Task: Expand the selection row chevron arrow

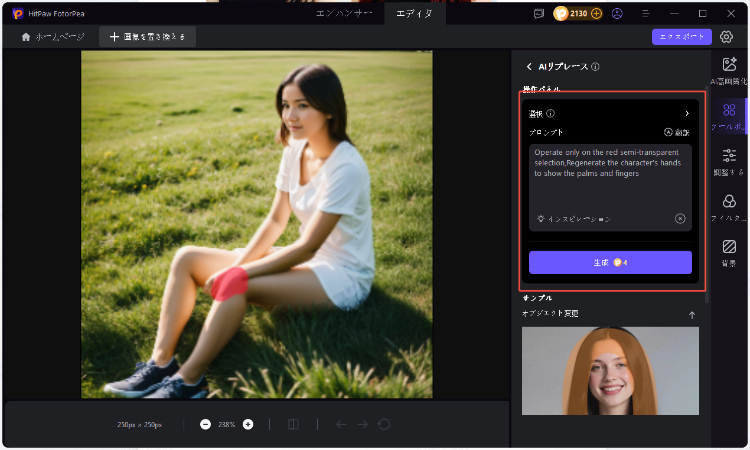Action: point(686,113)
